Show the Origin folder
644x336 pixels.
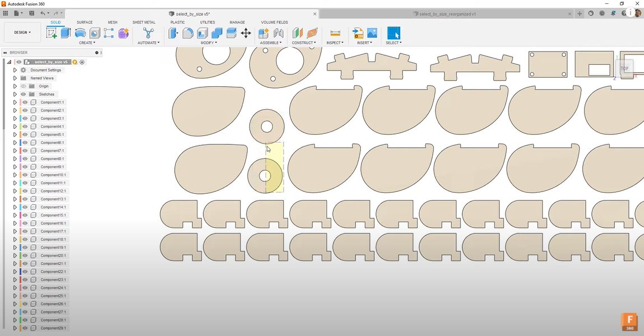23,86
